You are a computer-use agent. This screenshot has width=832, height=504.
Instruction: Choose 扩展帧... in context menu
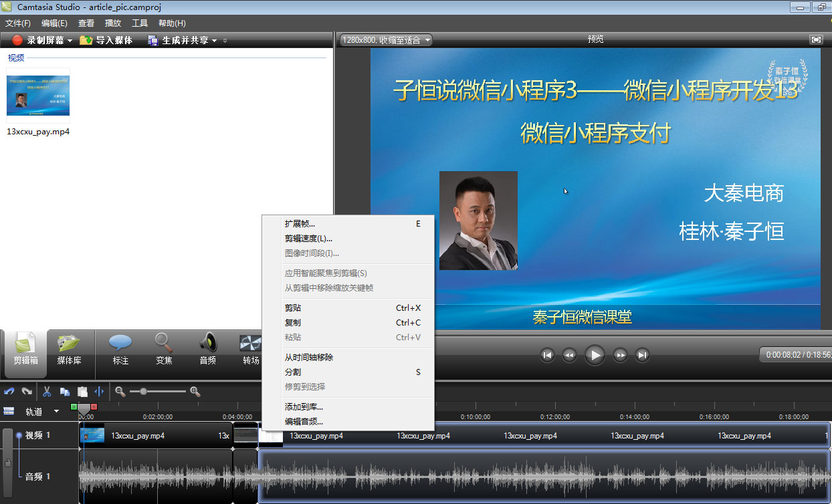(x=348, y=224)
